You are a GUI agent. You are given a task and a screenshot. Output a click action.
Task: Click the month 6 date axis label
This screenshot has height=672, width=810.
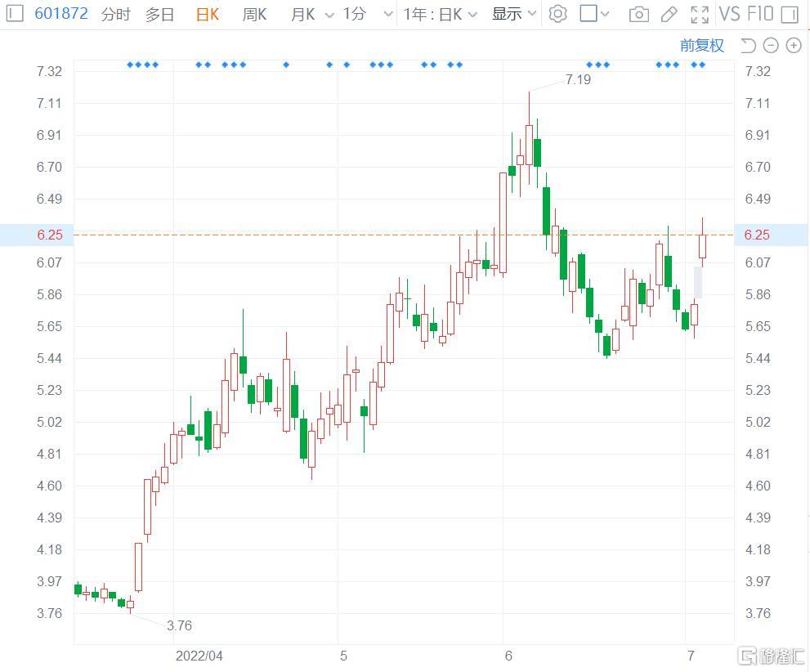(508, 656)
